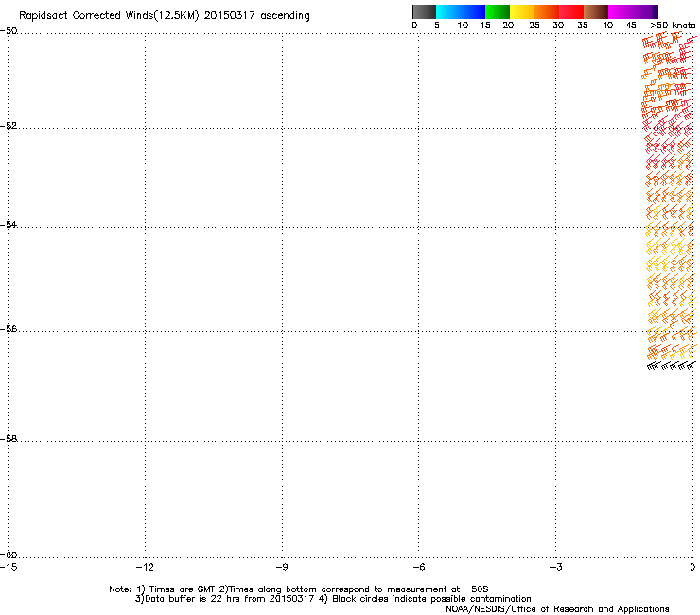
Task: Click the brown 35-40 knots color swatch
Action: (596, 11)
